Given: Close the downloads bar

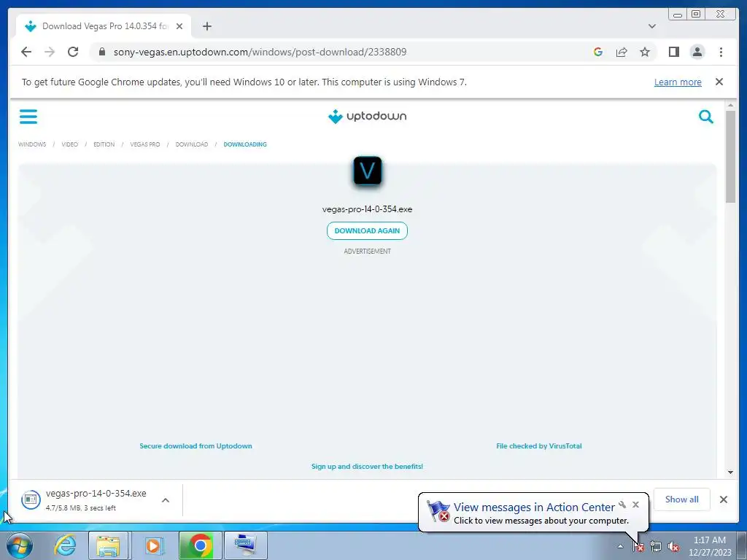Looking at the screenshot, I should click(723, 499).
